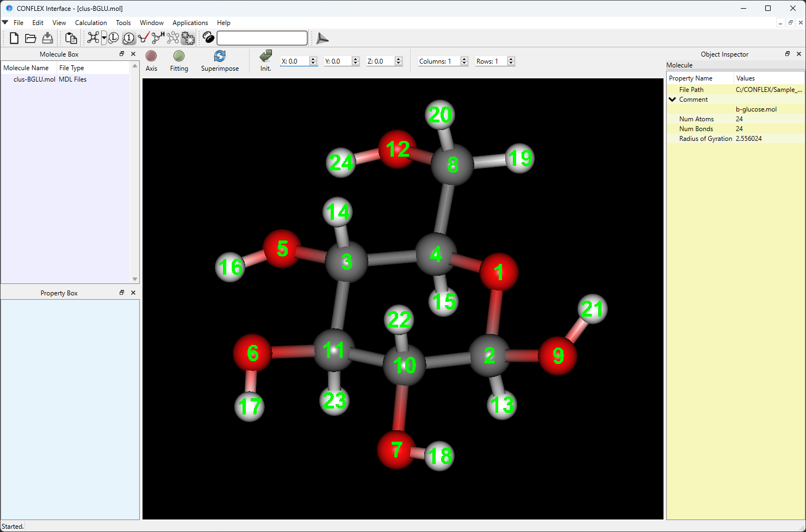806x532 pixels.
Task: Click the Copy molecule icon
Action: [x=70, y=38]
